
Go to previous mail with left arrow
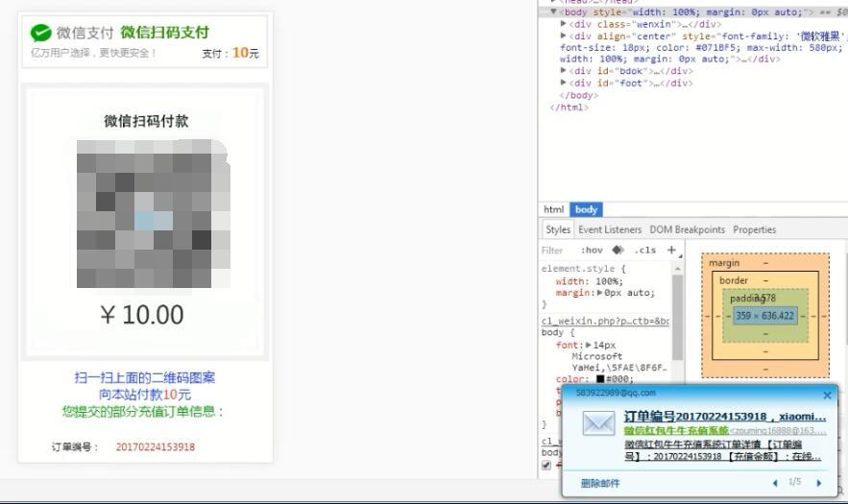coord(776,483)
